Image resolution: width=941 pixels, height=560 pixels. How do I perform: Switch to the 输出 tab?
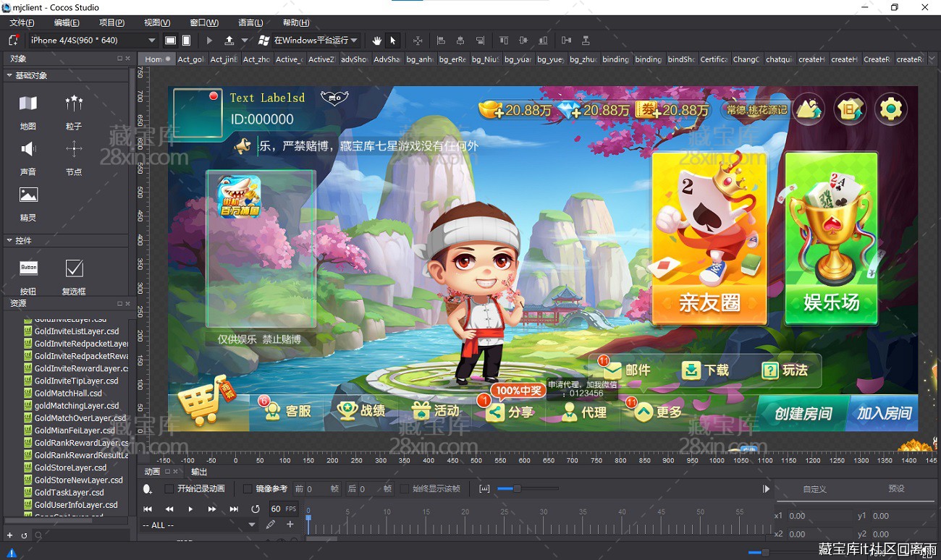tap(198, 472)
